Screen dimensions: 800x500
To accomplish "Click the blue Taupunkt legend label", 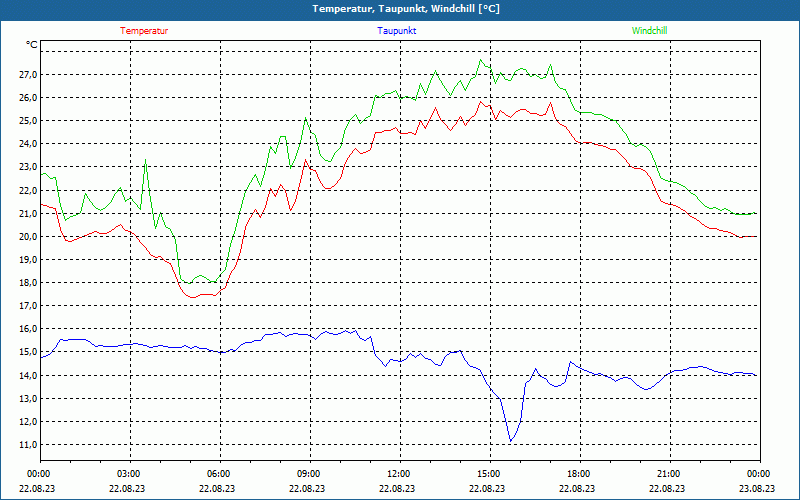I will pyautogui.click(x=396, y=31).
